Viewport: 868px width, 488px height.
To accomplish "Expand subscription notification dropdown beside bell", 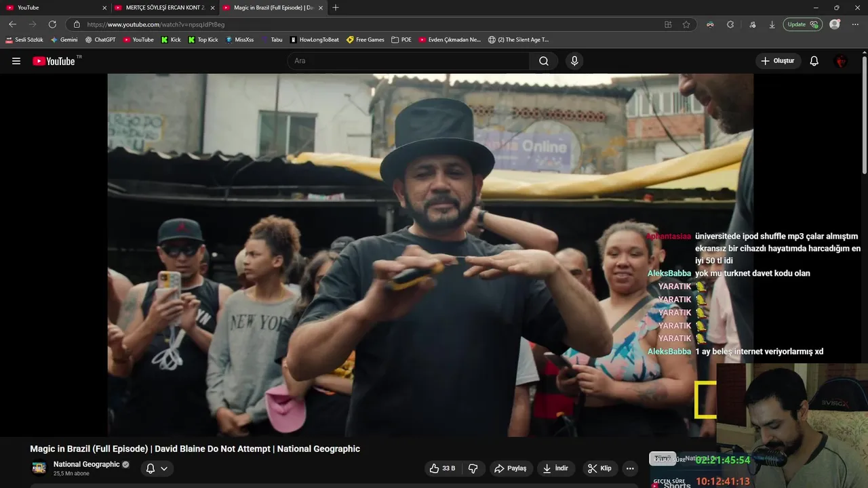I will point(164,468).
